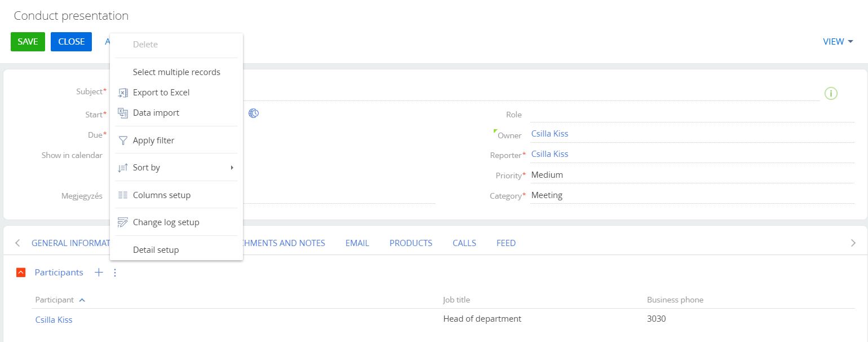This screenshot has width=868, height=342.
Task: Click the green SAVE button
Action: coord(28,42)
